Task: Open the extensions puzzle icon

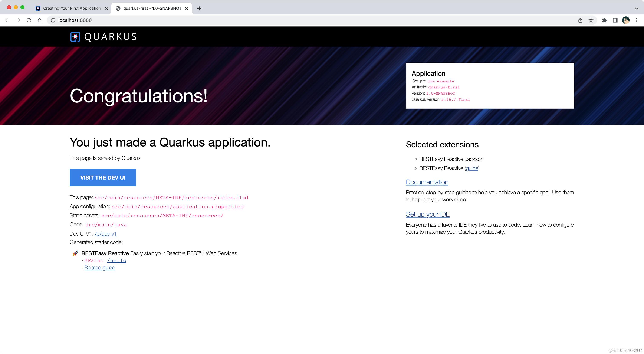Action: pyautogui.click(x=604, y=20)
